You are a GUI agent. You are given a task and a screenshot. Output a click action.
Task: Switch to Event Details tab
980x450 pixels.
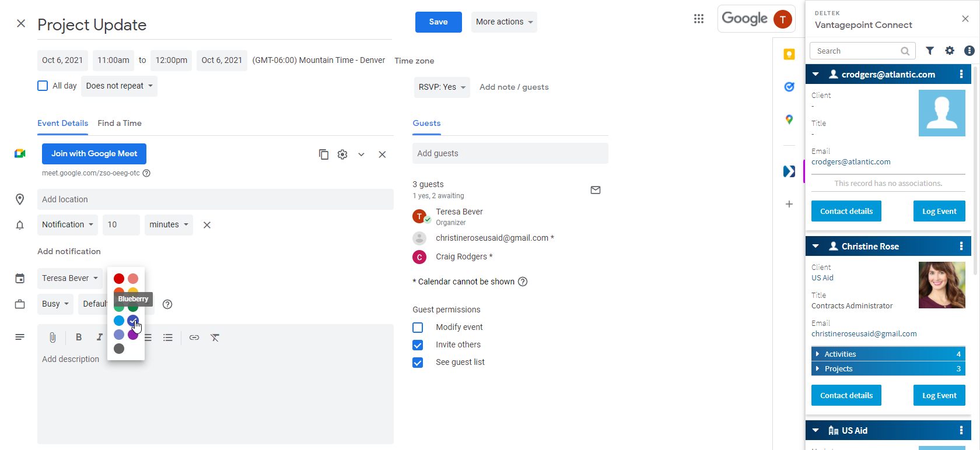(x=63, y=123)
